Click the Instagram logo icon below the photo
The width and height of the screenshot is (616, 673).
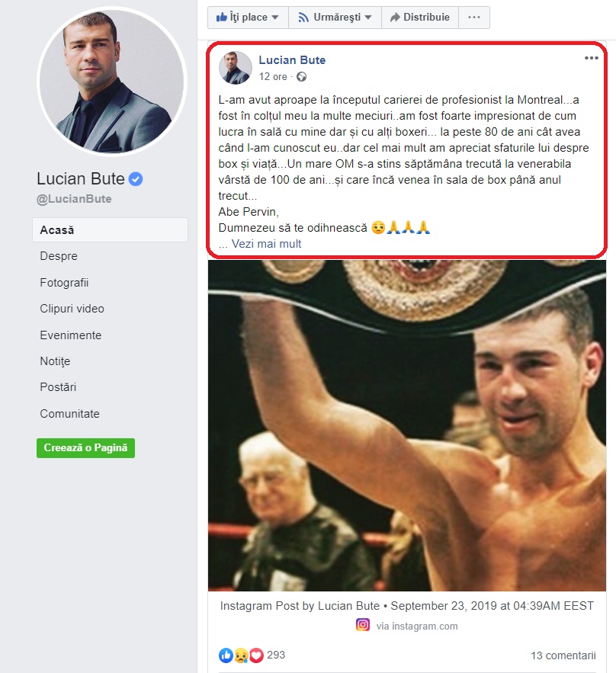pyautogui.click(x=363, y=625)
